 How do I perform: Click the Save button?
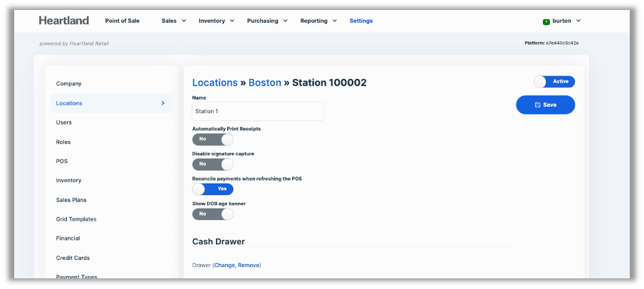coord(545,105)
